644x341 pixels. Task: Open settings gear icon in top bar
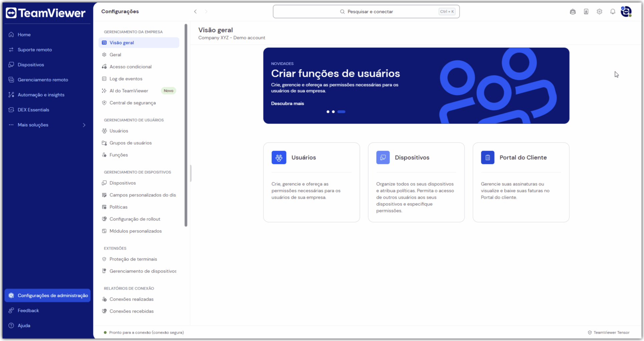coord(599,12)
